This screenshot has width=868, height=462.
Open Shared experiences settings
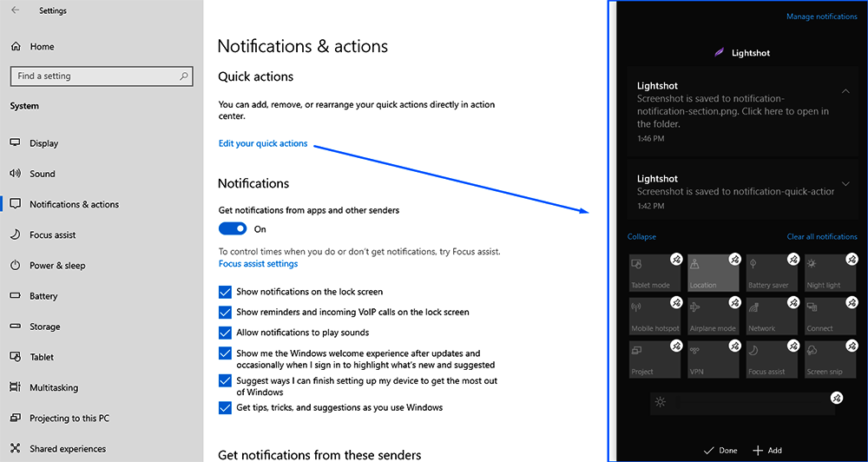click(x=58, y=449)
